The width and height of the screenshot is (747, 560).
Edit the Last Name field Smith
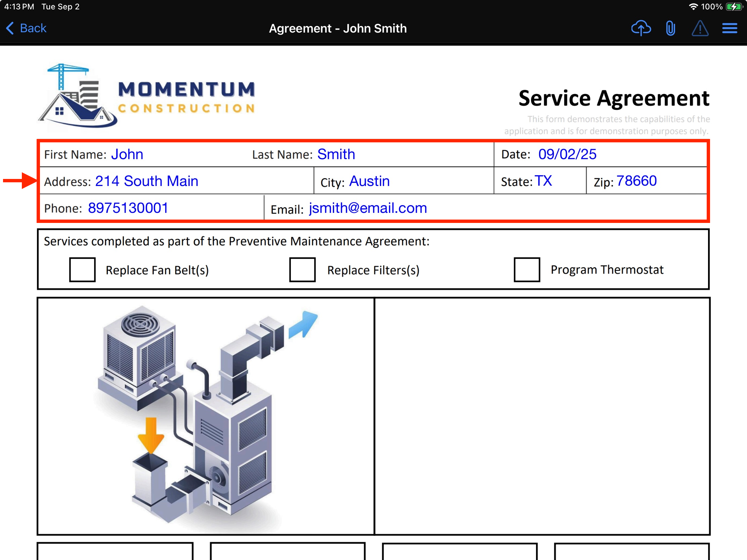coord(336,154)
